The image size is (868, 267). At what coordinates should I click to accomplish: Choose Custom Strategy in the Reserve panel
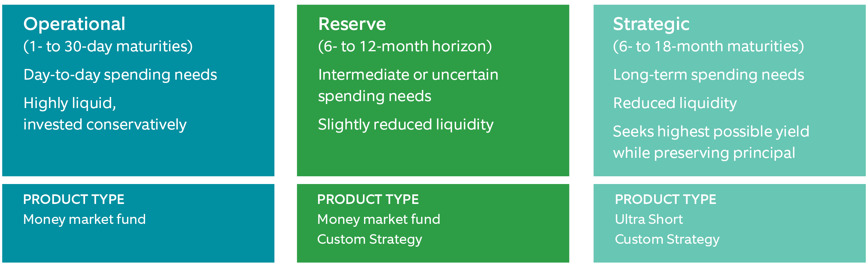[370, 239]
